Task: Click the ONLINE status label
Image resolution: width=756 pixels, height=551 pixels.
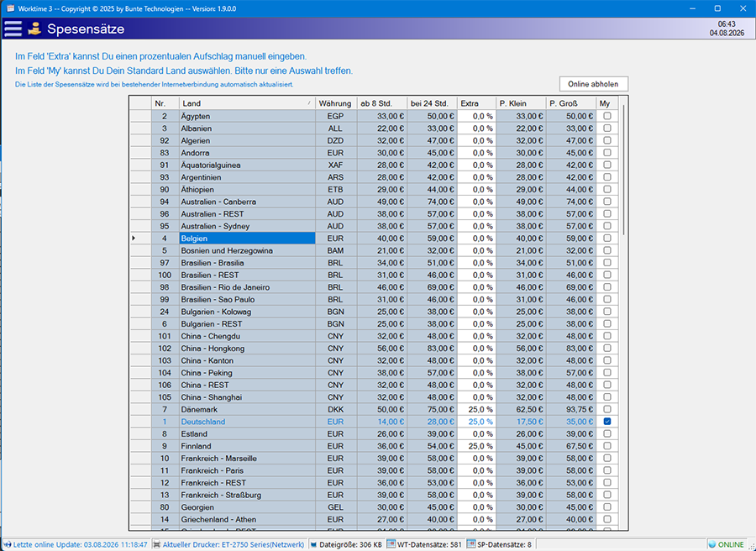Action: (731, 544)
